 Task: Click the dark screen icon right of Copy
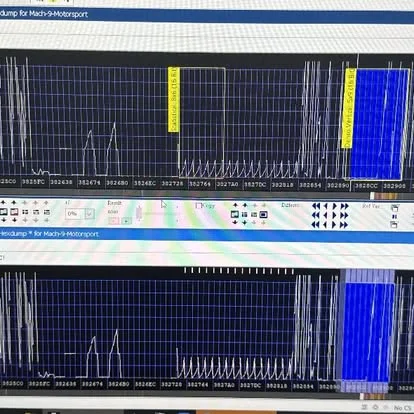(x=264, y=214)
